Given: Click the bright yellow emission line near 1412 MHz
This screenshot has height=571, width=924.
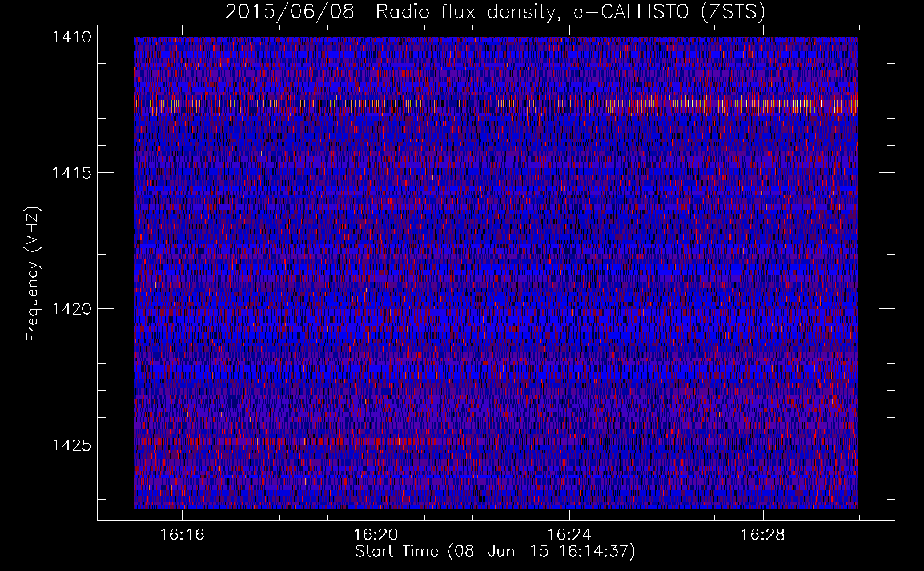Looking at the screenshot, I should [496, 105].
